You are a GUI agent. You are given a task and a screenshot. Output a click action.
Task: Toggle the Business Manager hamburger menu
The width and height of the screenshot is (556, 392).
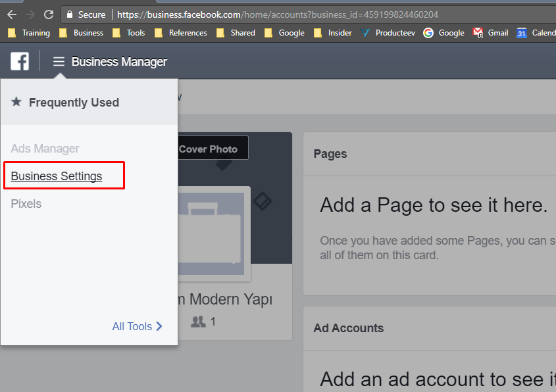coord(59,62)
